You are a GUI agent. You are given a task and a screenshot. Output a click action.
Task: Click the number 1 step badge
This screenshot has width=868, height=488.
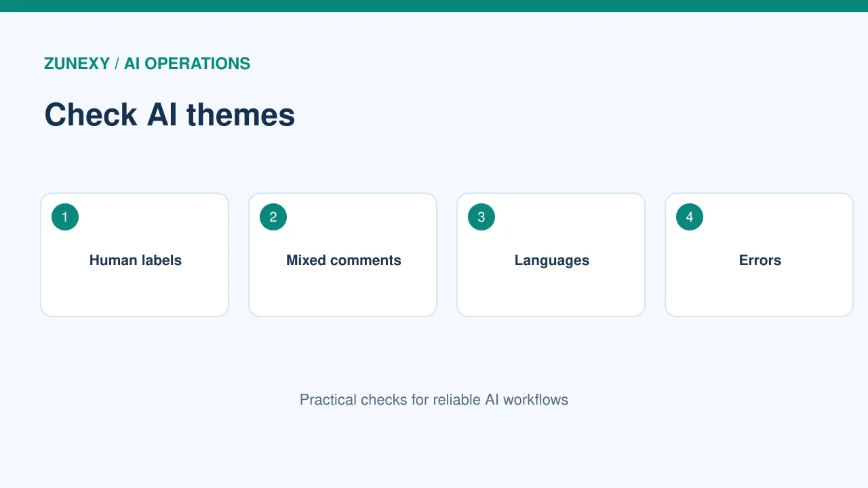click(x=65, y=217)
